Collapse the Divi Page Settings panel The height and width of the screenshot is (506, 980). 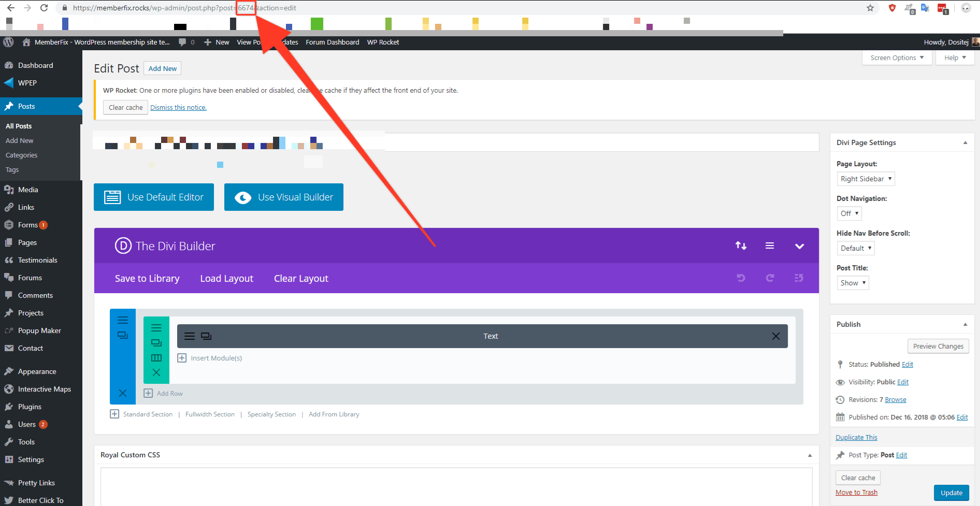(x=965, y=142)
